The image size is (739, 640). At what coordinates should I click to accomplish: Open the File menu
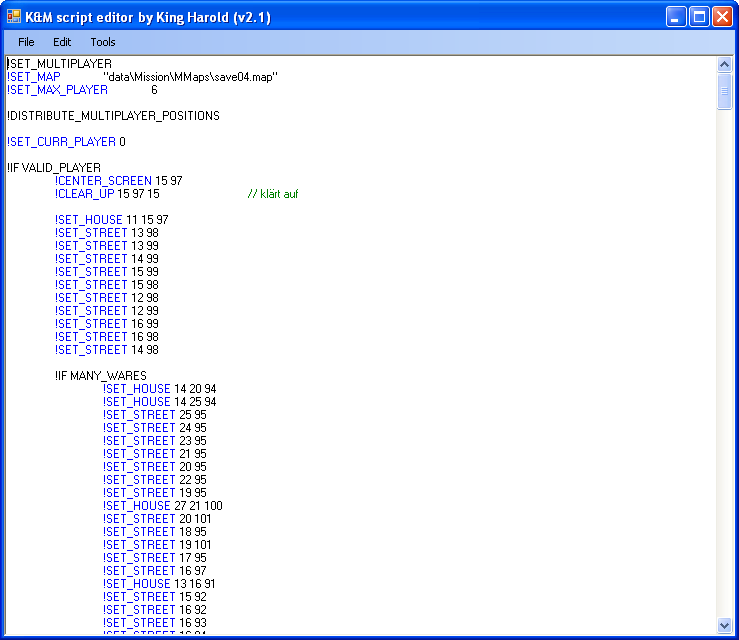click(26, 42)
